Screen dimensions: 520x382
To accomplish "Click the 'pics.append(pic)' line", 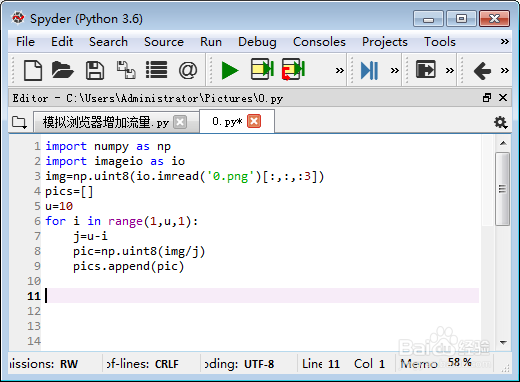I will pyautogui.click(x=128, y=266).
